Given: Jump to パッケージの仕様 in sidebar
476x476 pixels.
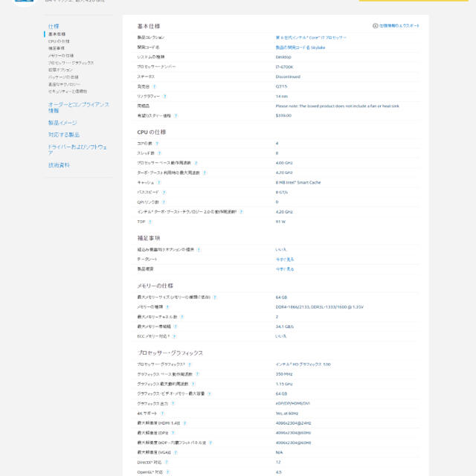Looking at the screenshot, I should coord(63,77).
